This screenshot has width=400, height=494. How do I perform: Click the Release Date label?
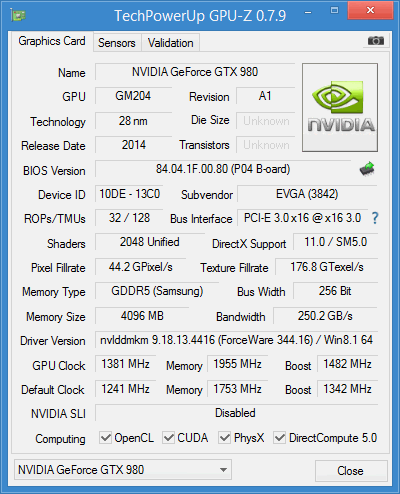point(53,146)
